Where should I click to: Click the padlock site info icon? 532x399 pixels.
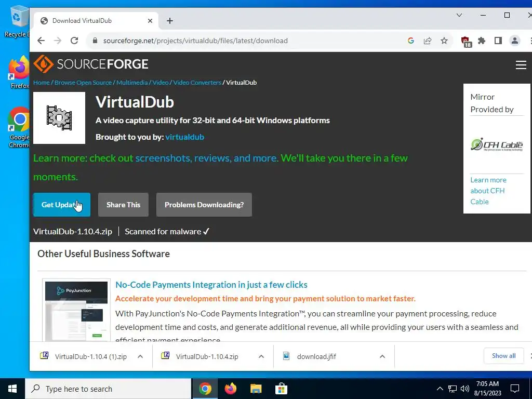[96, 41]
